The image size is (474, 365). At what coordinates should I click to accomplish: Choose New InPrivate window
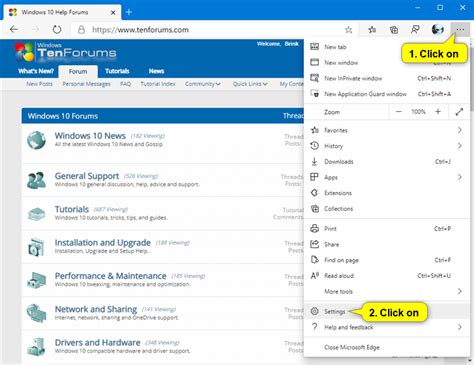[x=387, y=78]
